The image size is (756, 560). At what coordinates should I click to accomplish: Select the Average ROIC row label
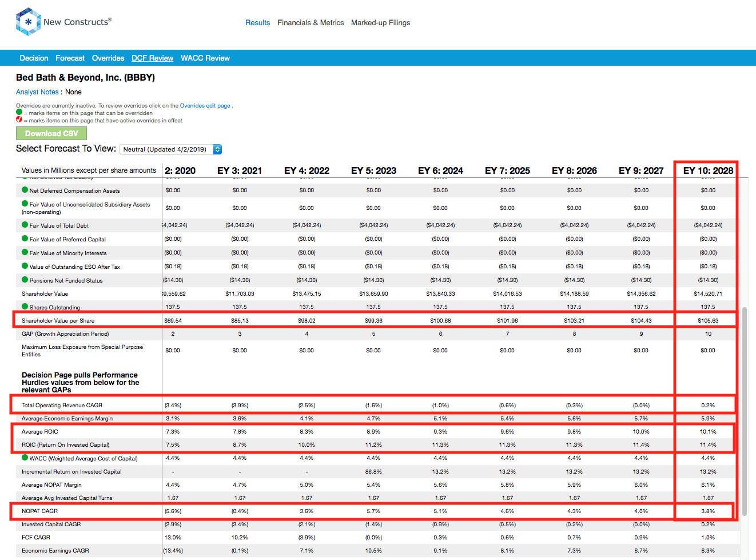(x=39, y=432)
